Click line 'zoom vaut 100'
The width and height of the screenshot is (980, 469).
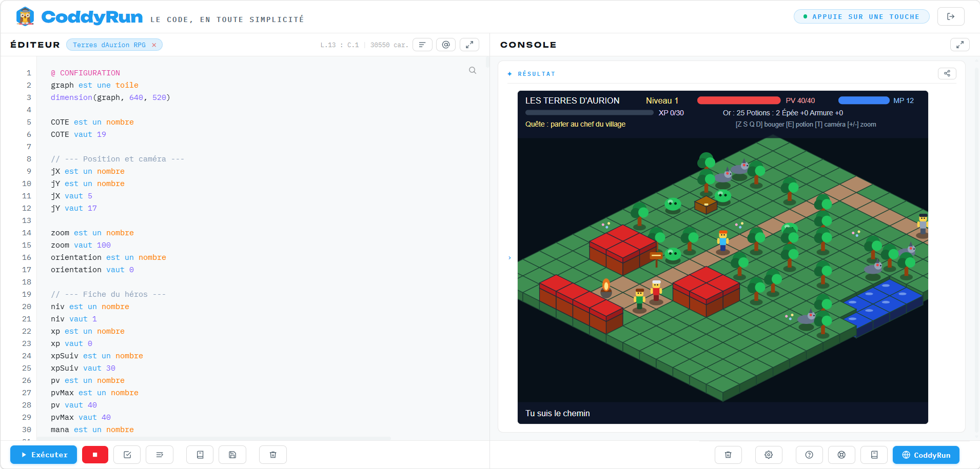[81, 245]
